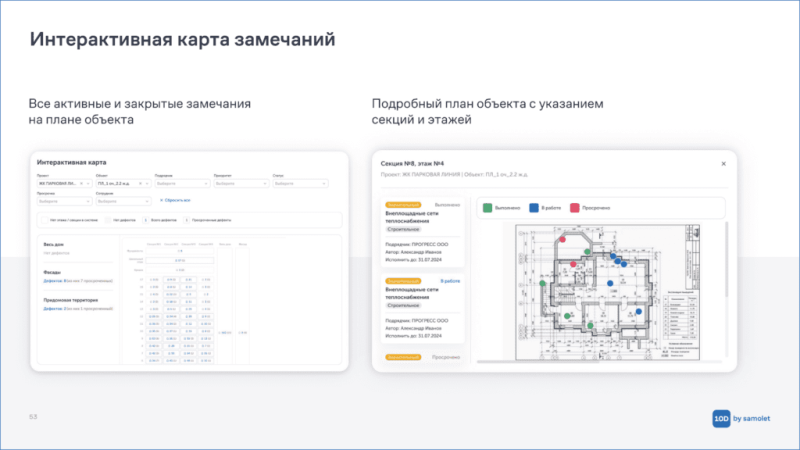This screenshot has height=450, width=800.
Task: Expand the Приоритет filter dropdown
Action: [x=241, y=184]
